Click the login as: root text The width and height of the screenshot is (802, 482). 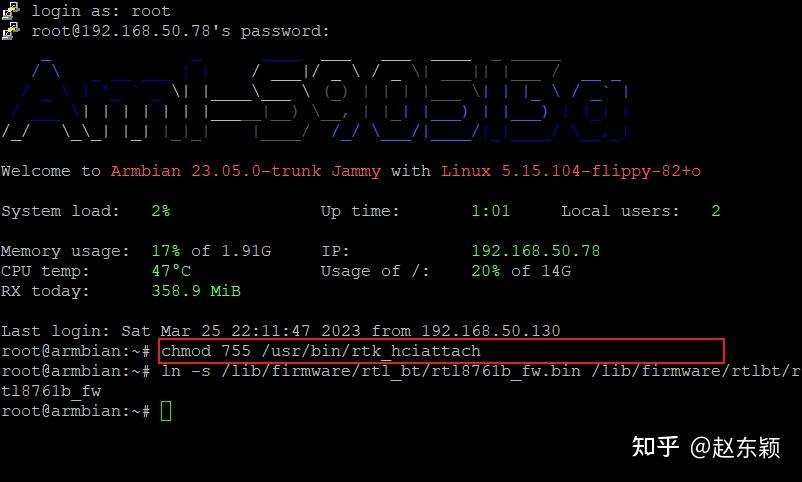[101, 11]
